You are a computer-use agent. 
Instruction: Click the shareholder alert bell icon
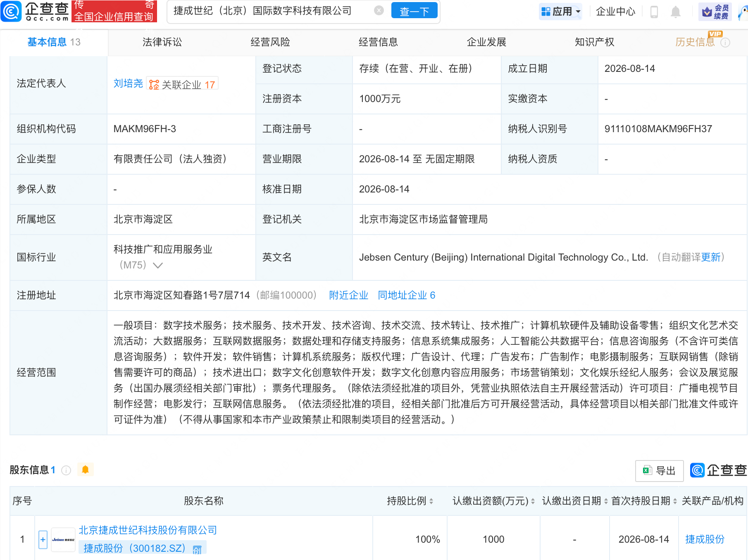point(86,470)
